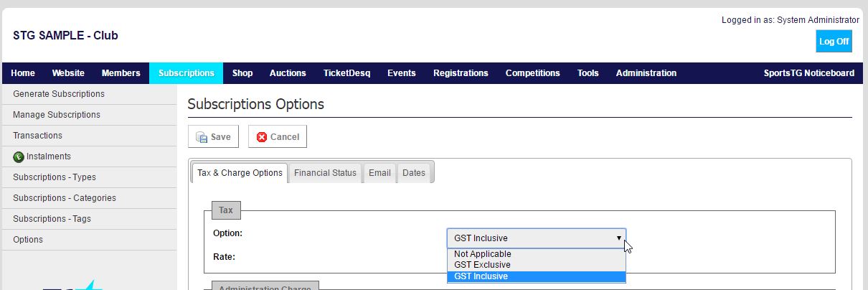Viewport: 868px width, 290px height.
Task: Switch to the Email tab
Action: pos(379,173)
